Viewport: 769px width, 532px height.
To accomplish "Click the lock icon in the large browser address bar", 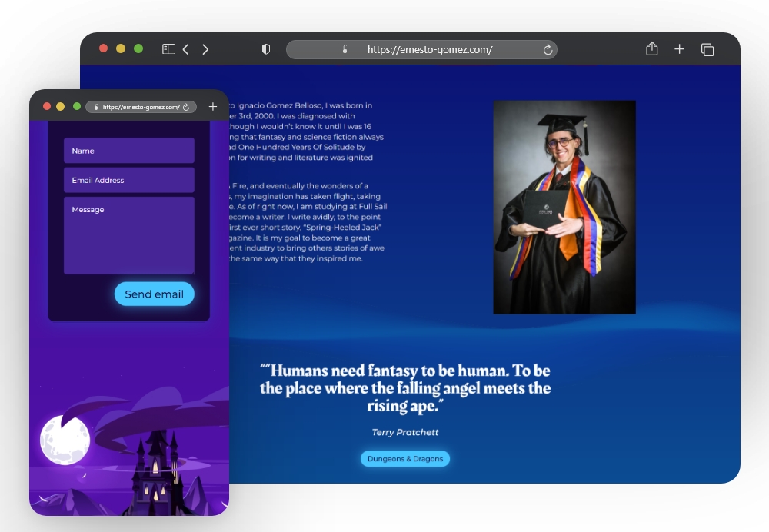I will point(345,49).
